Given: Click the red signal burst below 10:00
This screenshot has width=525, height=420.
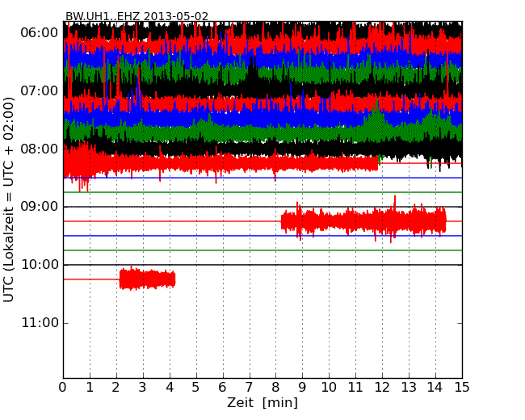Looking at the screenshot, I should coord(147,279).
